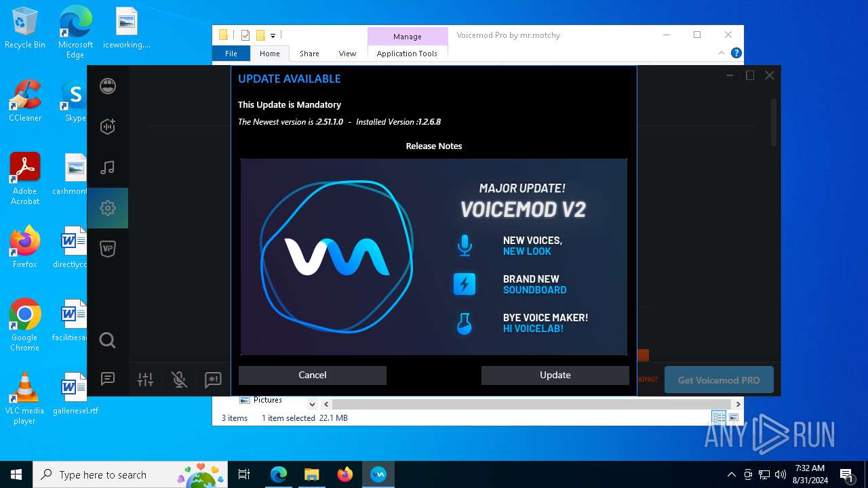868x488 pixels.
Task: Open Firefox from the taskbar
Action: (345, 474)
